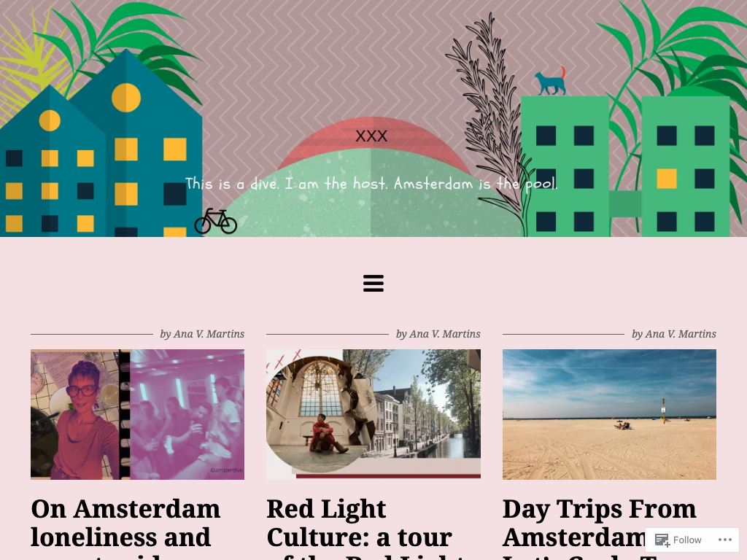Open the hamburger menu icon
This screenshot has width=747, height=560.
pos(373,283)
